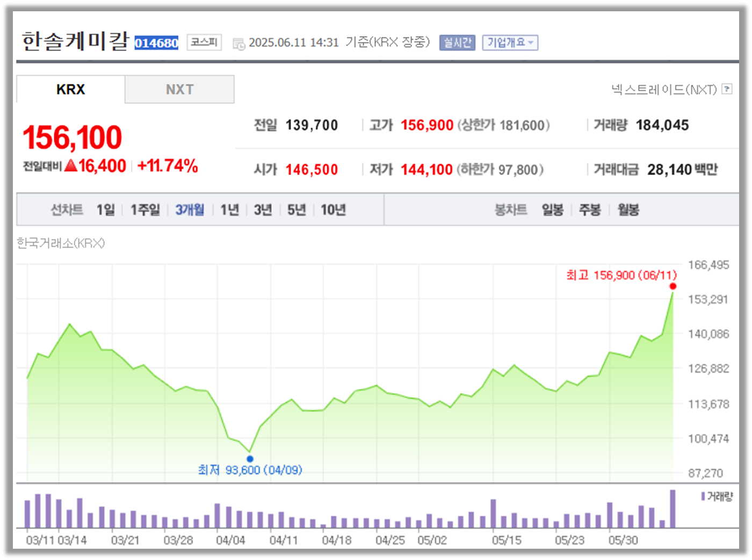Click the 최고 156,900 (06/11) label
This screenshot has height=560, width=752.
(621, 275)
